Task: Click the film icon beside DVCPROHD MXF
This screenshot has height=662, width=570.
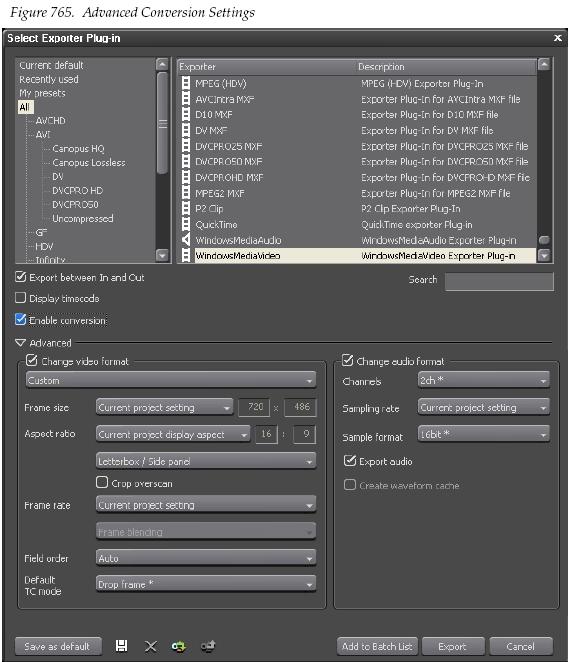Action: 185,177
